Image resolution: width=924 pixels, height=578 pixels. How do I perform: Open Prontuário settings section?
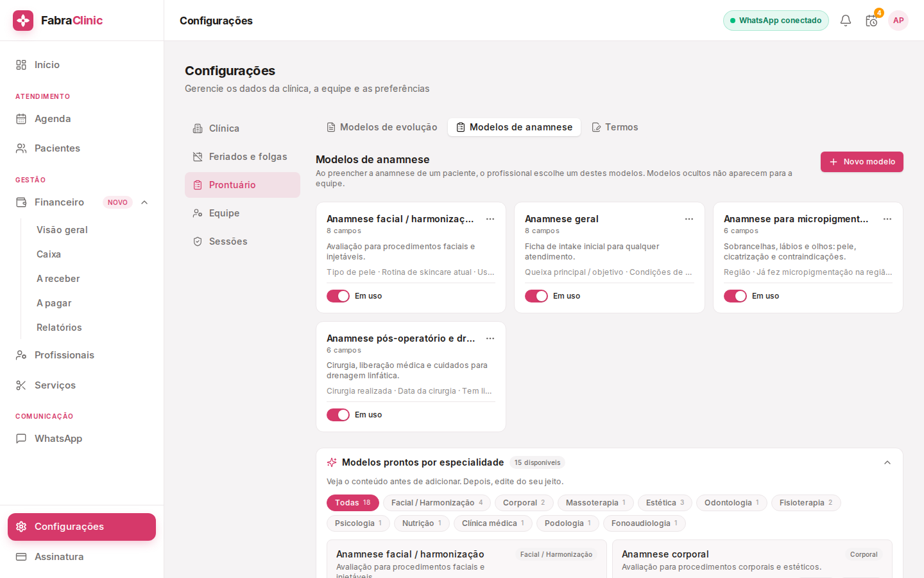pyautogui.click(x=243, y=185)
